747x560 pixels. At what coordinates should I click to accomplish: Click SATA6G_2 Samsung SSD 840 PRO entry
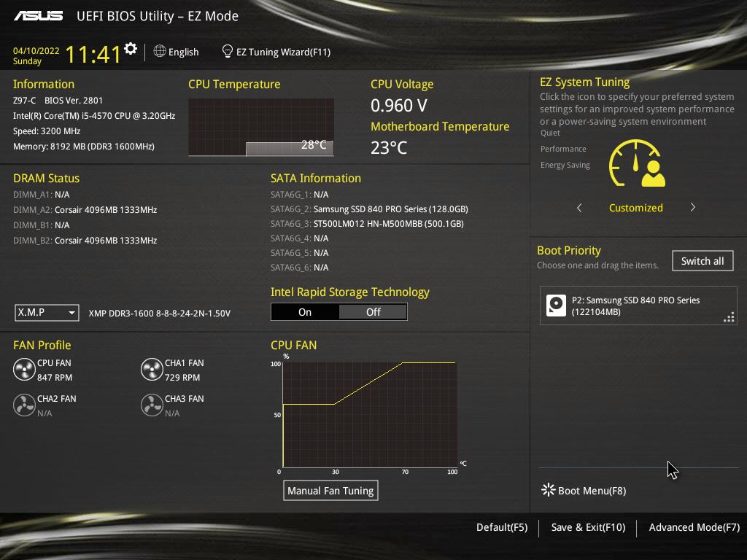(369, 209)
